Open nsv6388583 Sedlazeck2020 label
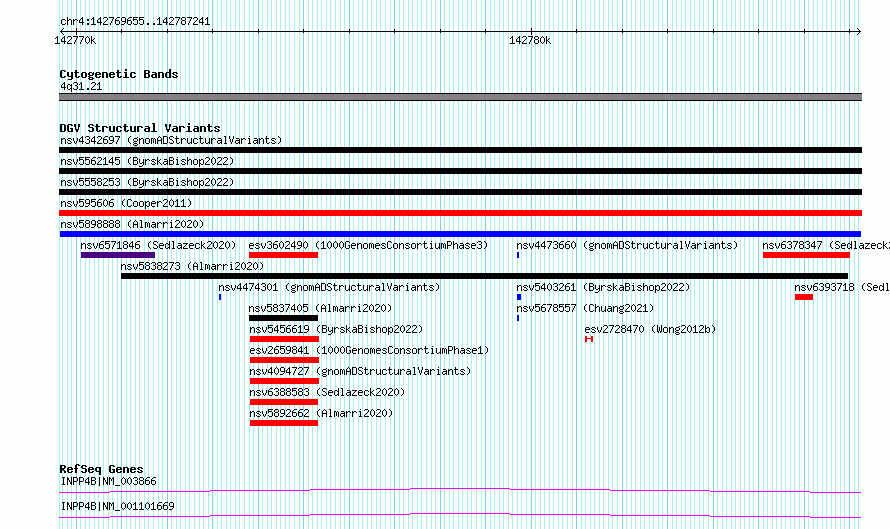This screenshot has height=529, width=890. [327, 392]
